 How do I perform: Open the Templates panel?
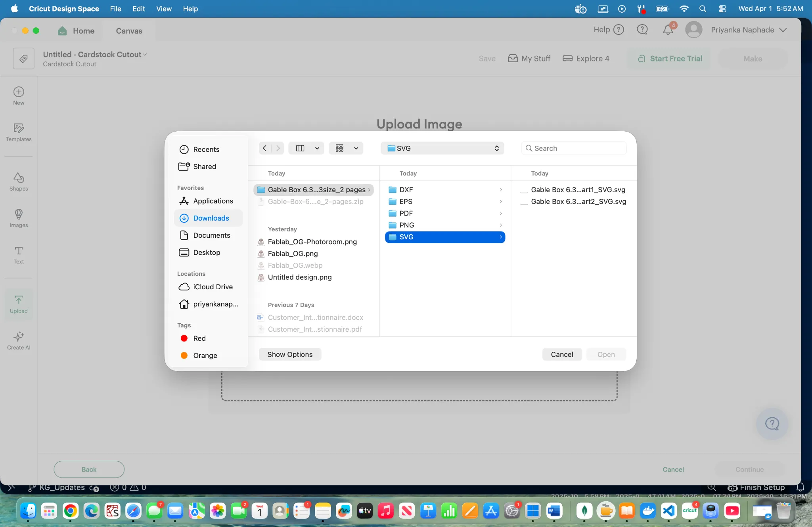point(19,133)
